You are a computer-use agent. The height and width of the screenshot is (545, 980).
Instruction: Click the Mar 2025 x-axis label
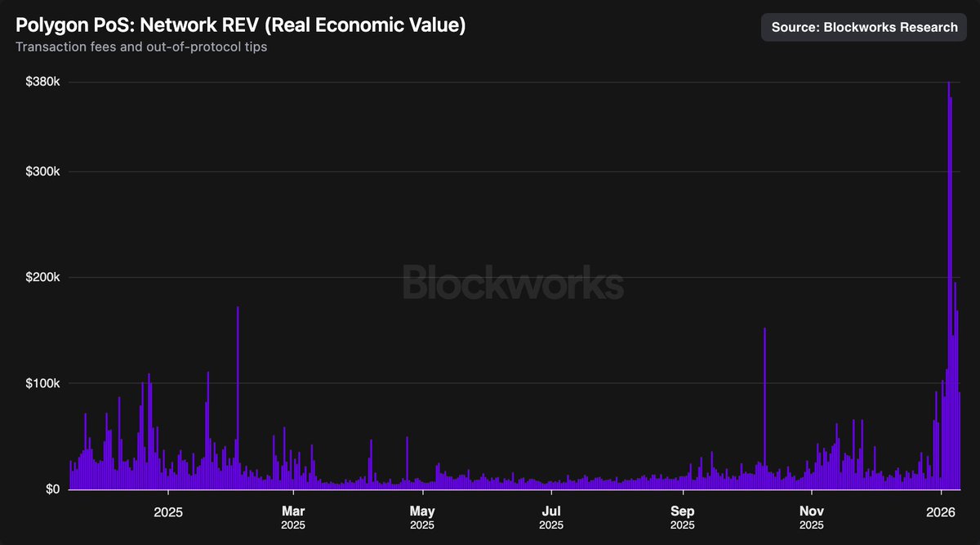[293, 516]
